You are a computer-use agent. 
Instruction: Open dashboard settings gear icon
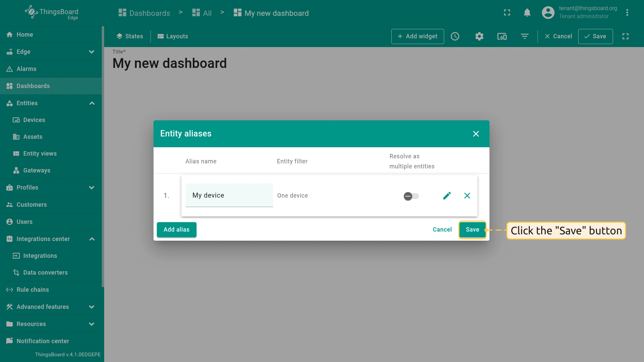tap(479, 36)
